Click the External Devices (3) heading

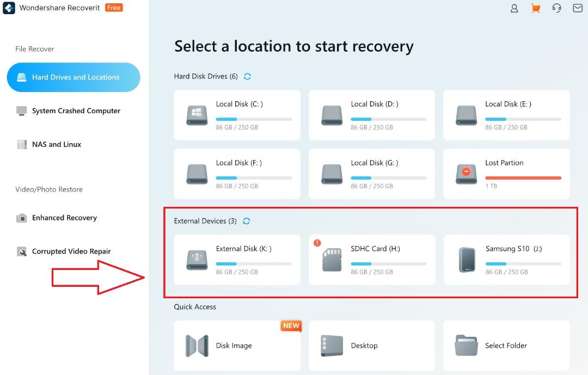pyautogui.click(x=205, y=222)
